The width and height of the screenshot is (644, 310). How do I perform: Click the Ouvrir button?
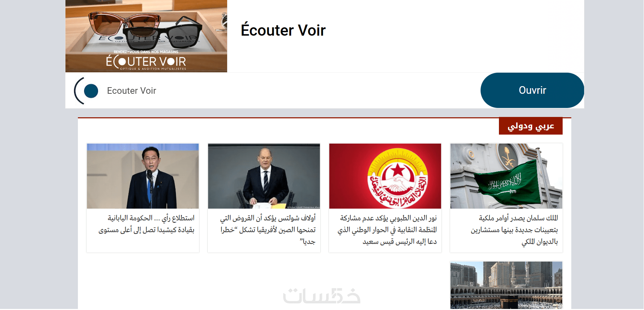click(x=532, y=90)
